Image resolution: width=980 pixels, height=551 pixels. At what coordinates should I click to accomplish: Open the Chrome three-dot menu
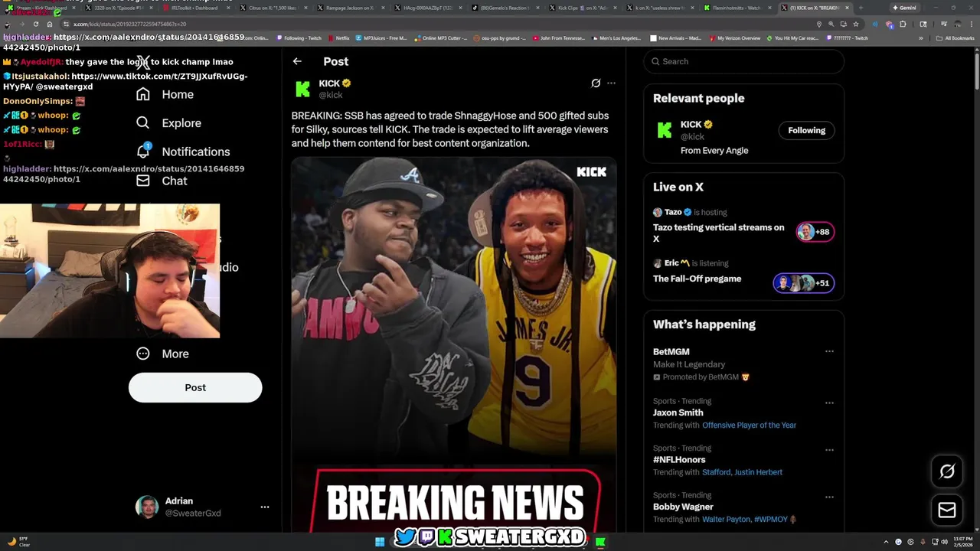point(971,24)
